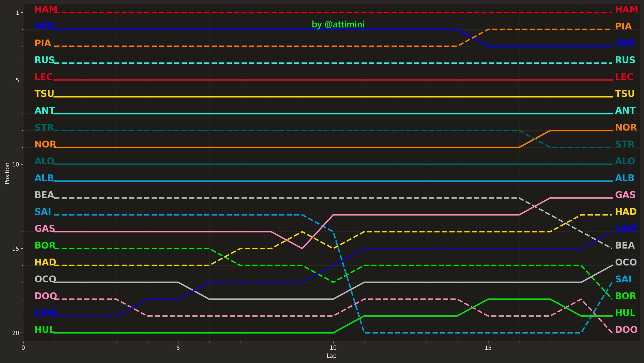Click the TSU label on left side
The height and width of the screenshot is (363, 644).
[x=44, y=94]
